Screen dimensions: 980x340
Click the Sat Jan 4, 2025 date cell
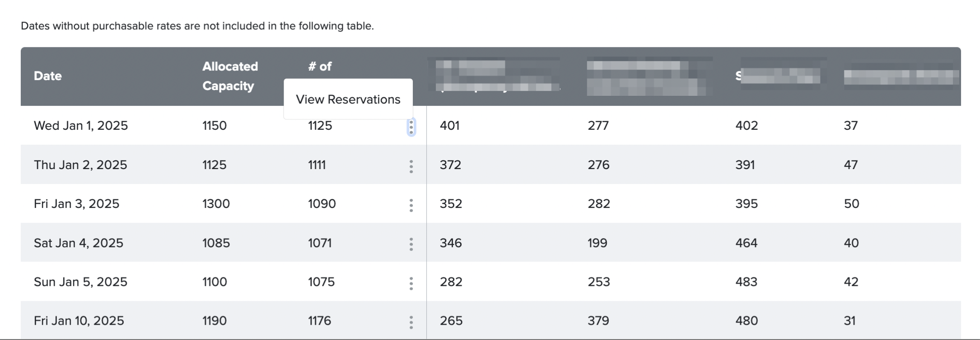point(79,243)
